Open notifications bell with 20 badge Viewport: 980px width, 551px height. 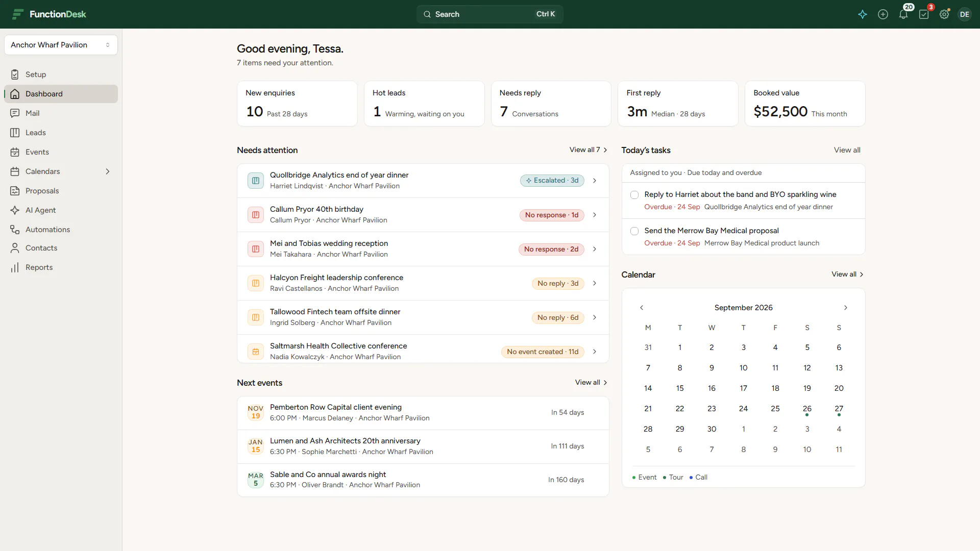coord(903,14)
